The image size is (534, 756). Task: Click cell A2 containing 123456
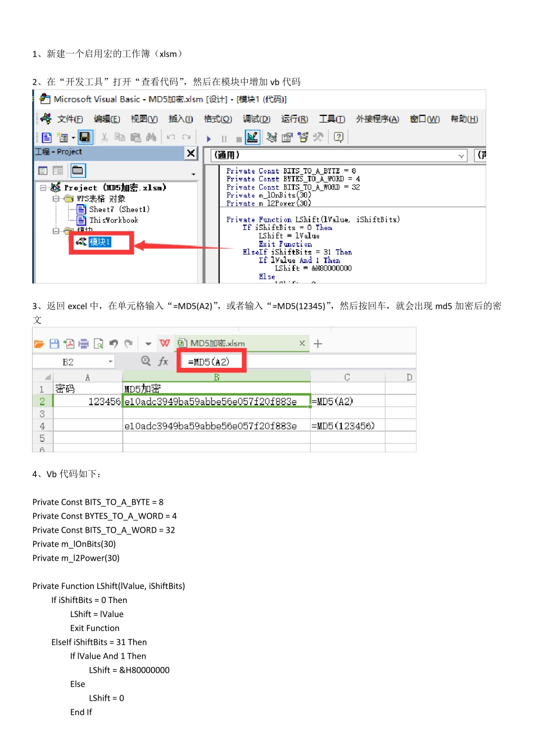coord(88,401)
